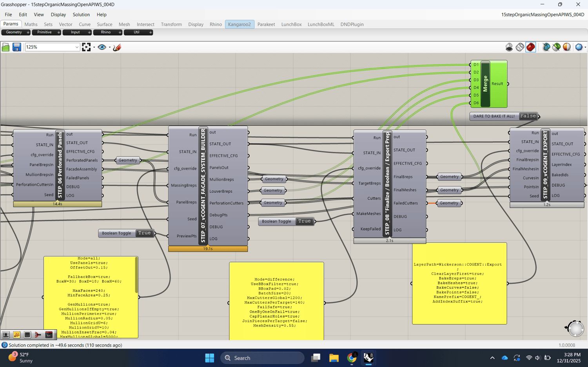The image size is (588, 367).
Task: Open the Solution menu
Action: click(81, 14)
